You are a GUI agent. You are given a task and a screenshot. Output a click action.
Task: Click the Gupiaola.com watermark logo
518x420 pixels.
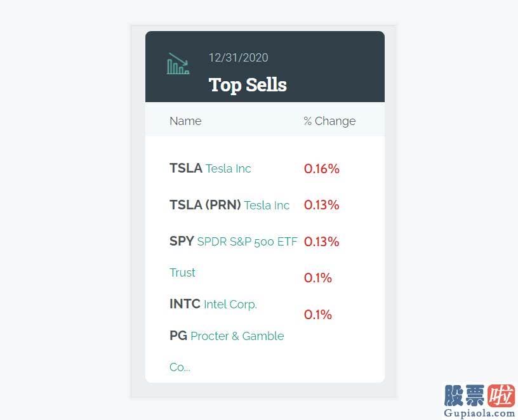[479, 400]
